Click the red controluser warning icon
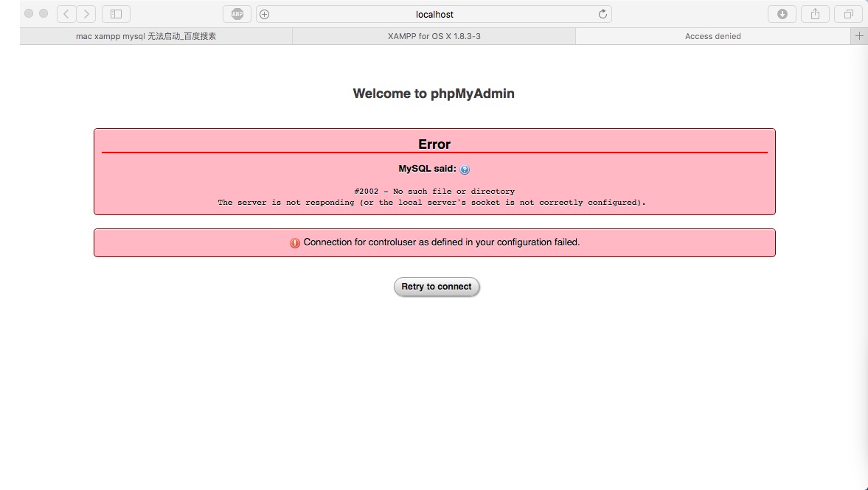The height and width of the screenshot is (490, 868). [x=294, y=242]
